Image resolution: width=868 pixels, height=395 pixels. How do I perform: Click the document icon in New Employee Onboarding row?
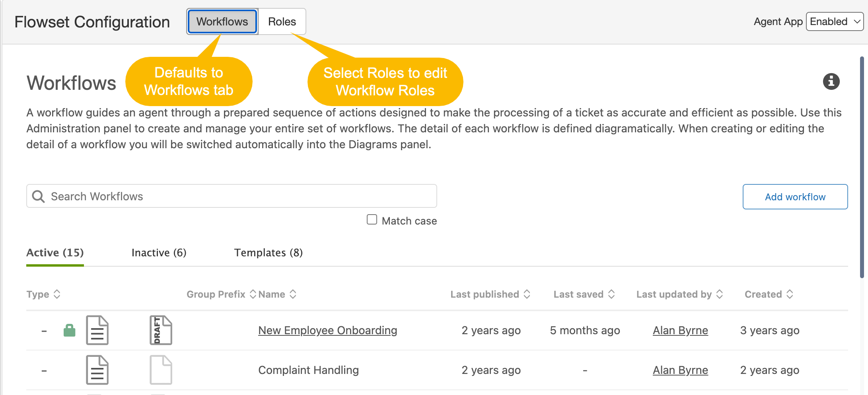97,330
